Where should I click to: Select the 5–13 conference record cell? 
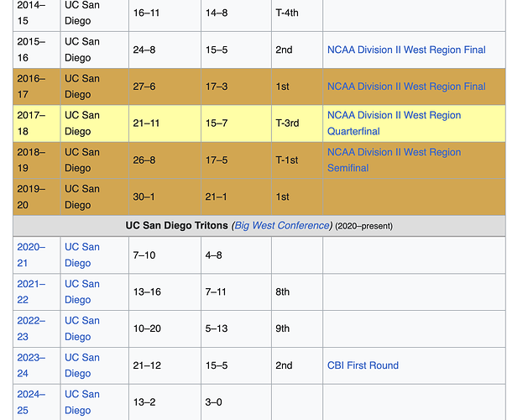point(237,328)
